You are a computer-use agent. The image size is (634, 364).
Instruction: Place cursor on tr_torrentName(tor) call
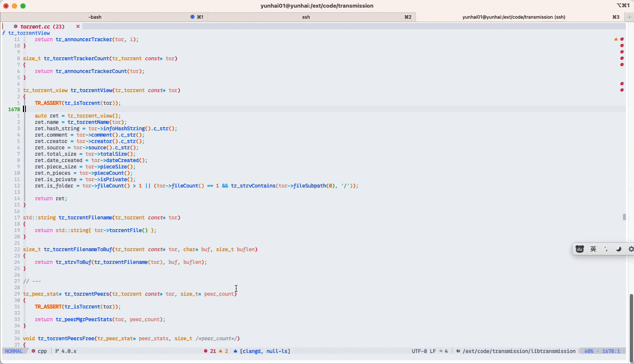(97, 122)
